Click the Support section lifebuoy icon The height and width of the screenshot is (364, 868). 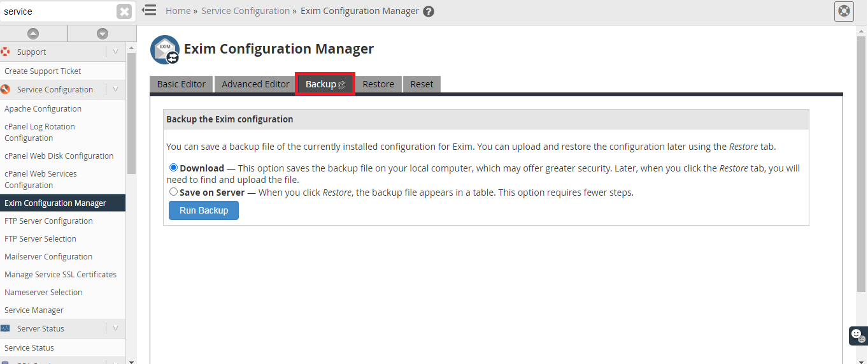point(6,52)
